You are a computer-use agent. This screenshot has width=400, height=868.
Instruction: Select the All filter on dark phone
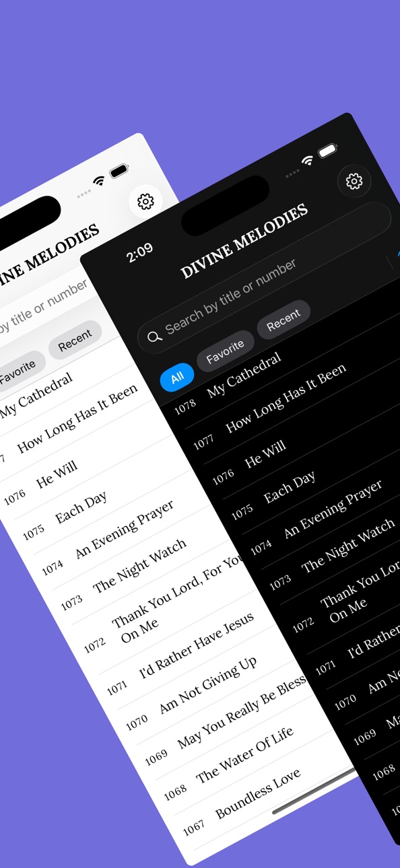pos(177,377)
